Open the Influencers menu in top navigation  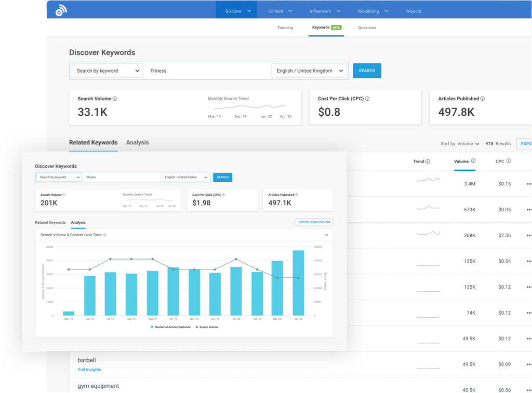pyautogui.click(x=325, y=11)
